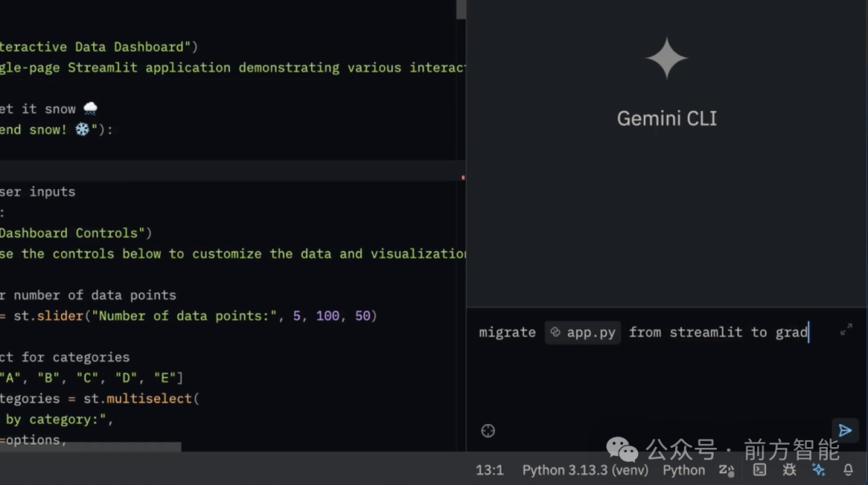868x485 pixels.
Task: Click the 'by category:",' code line
Action: click(x=56, y=420)
